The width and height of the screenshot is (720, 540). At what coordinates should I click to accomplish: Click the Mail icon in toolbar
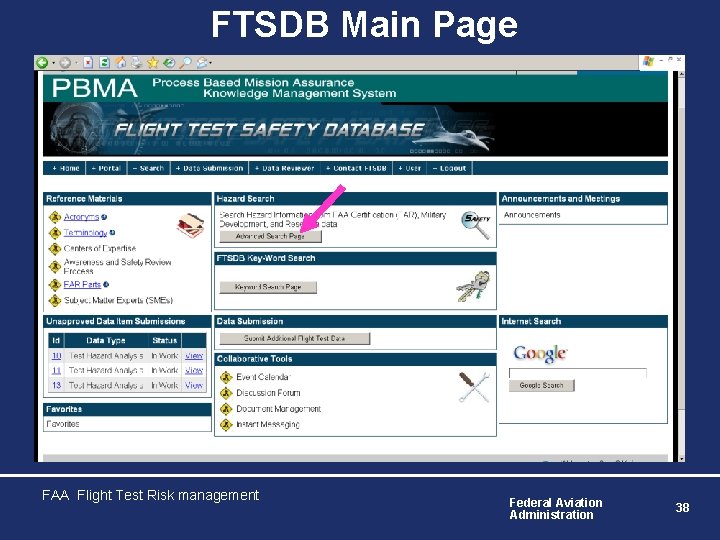point(202,62)
